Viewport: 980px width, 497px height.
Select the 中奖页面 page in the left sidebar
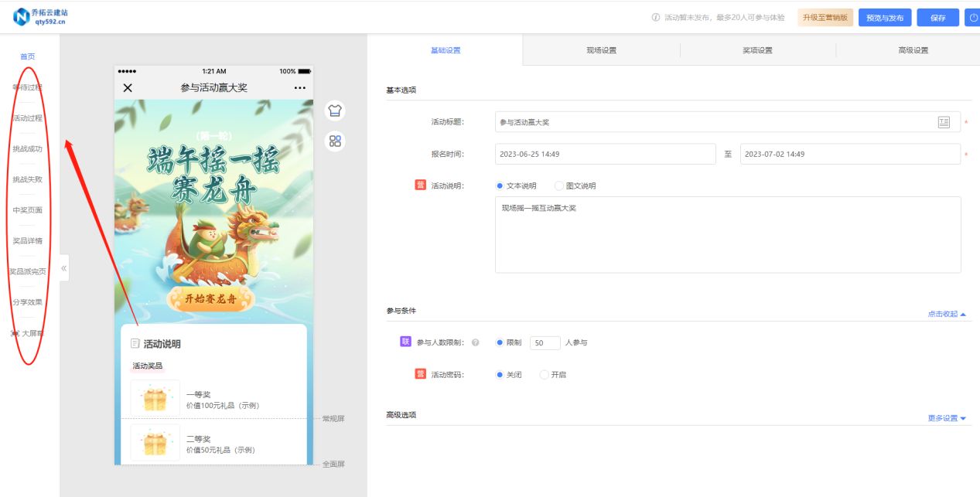click(28, 209)
